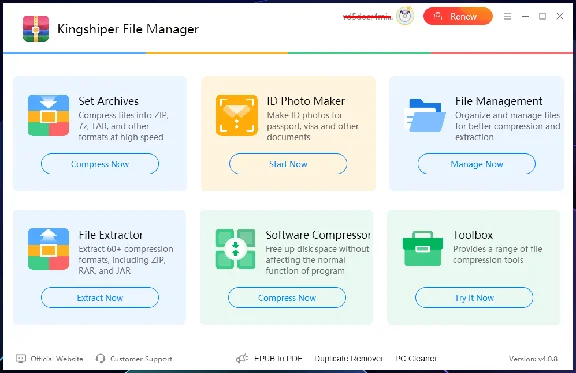
Task: Open the hamburger menu in the title bar
Action: pyautogui.click(x=507, y=16)
